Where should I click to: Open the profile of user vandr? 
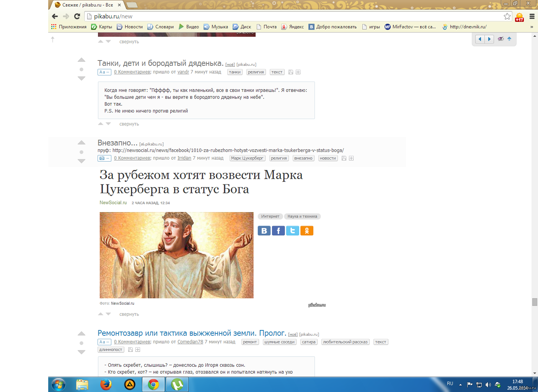(x=183, y=72)
